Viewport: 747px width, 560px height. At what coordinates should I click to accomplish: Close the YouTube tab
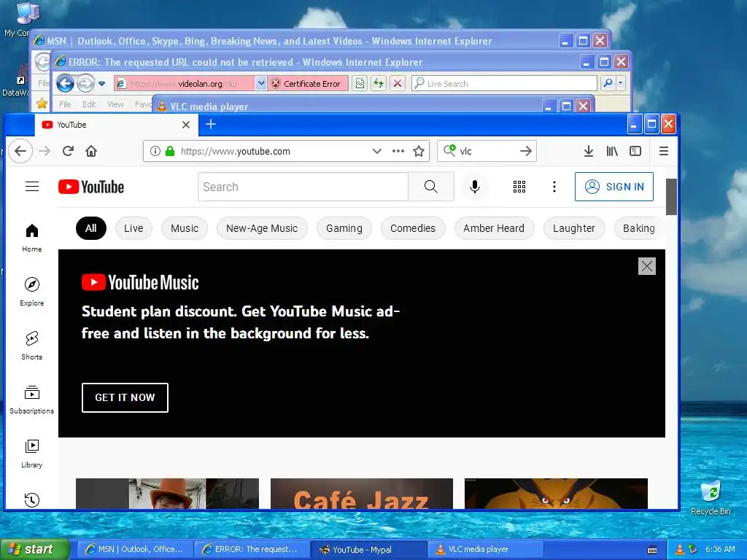[186, 125]
